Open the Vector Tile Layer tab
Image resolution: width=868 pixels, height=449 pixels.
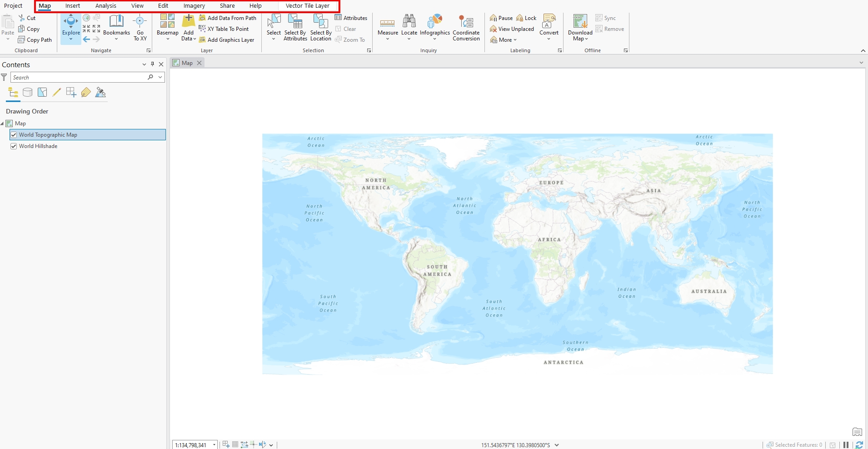307,6
